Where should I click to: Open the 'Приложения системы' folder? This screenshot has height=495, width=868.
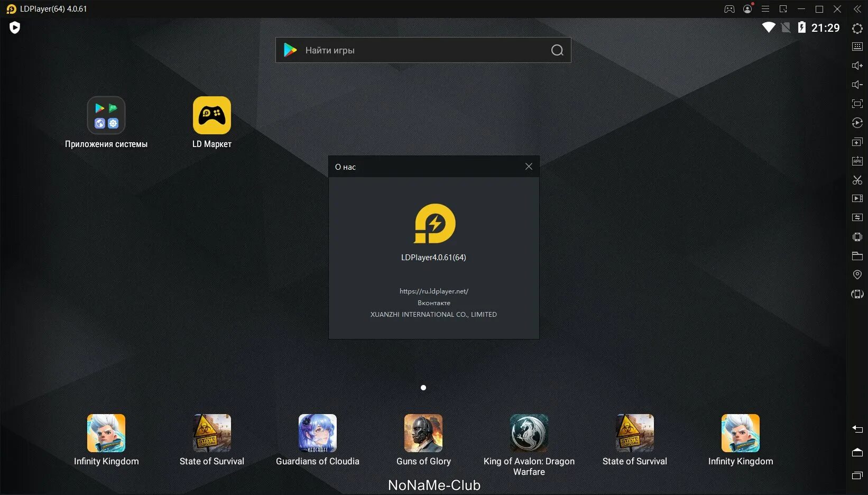click(106, 123)
